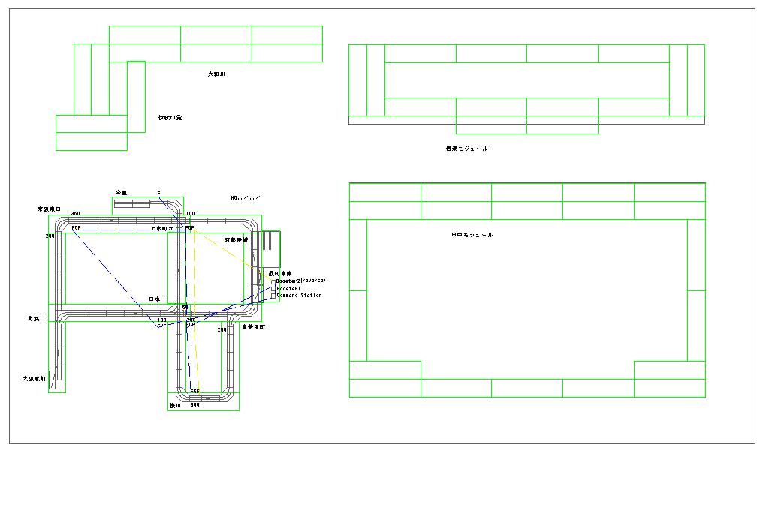Click the HOホイホイ label
This screenshot has width=769, height=532.
coord(246,198)
